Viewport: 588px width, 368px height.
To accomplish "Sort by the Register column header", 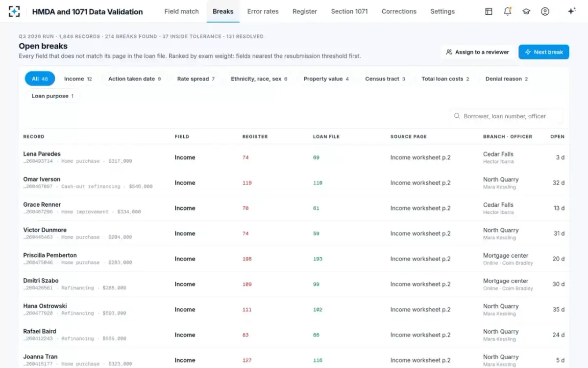I will (x=255, y=136).
